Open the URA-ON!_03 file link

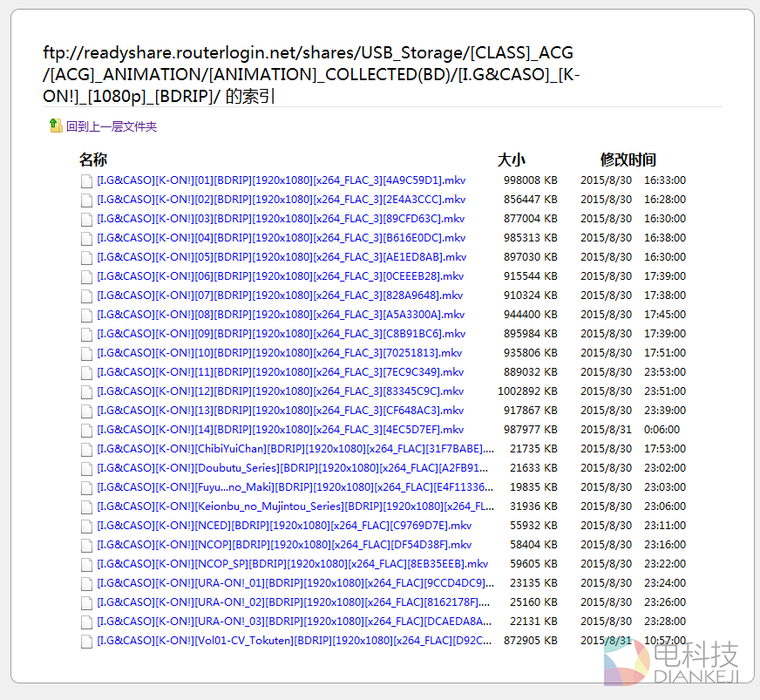coord(294,622)
